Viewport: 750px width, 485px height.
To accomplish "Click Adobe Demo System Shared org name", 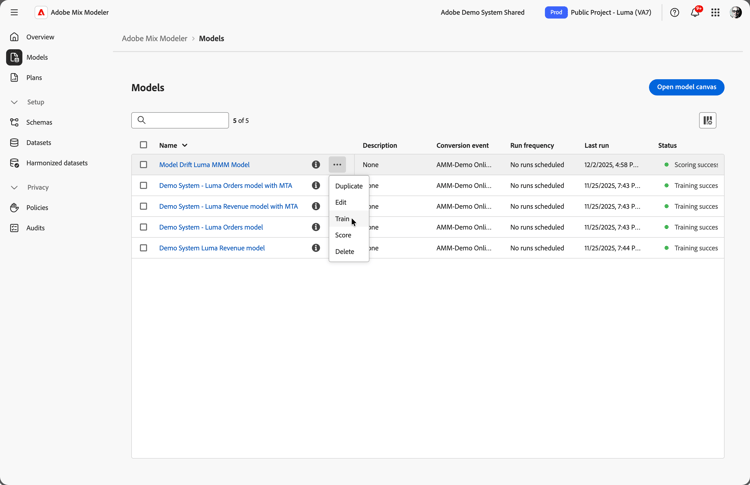I will [x=482, y=12].
